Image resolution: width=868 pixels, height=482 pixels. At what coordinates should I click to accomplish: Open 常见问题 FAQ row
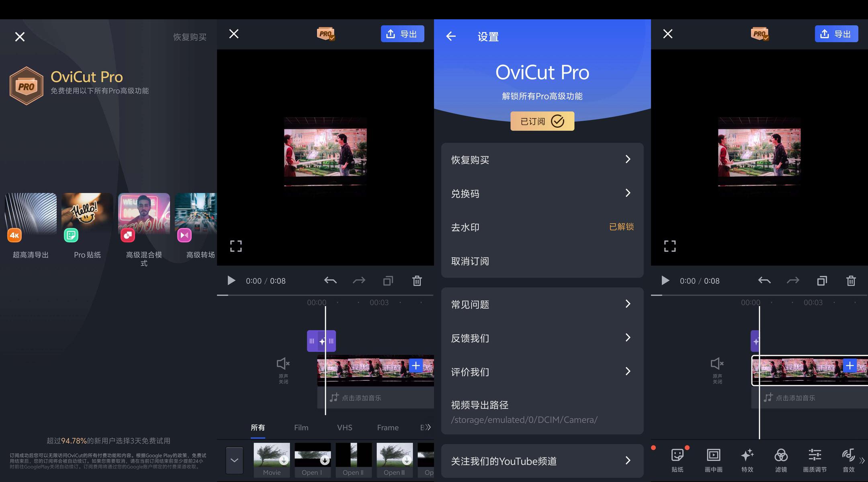[x=542, y=304]
